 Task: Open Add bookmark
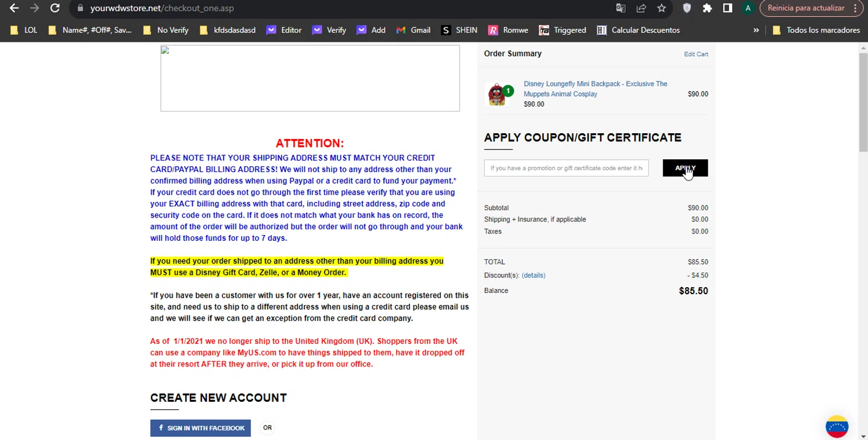coord(371,30)
